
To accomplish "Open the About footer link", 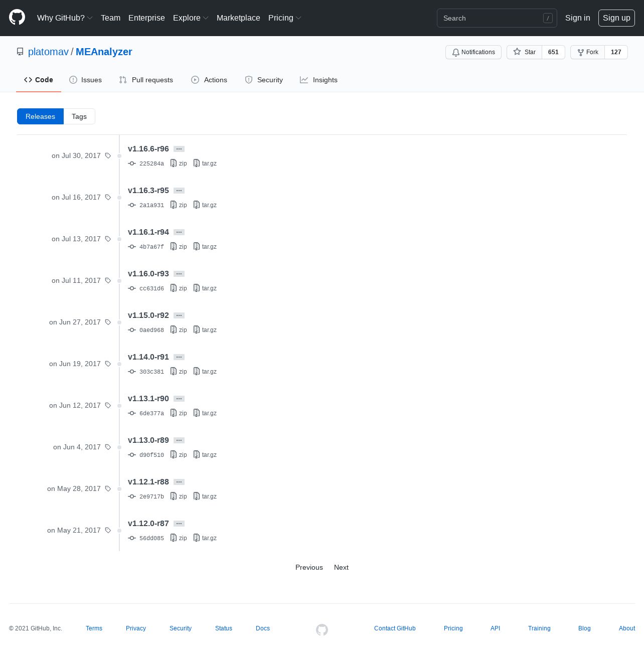I will tap(627, 628).
